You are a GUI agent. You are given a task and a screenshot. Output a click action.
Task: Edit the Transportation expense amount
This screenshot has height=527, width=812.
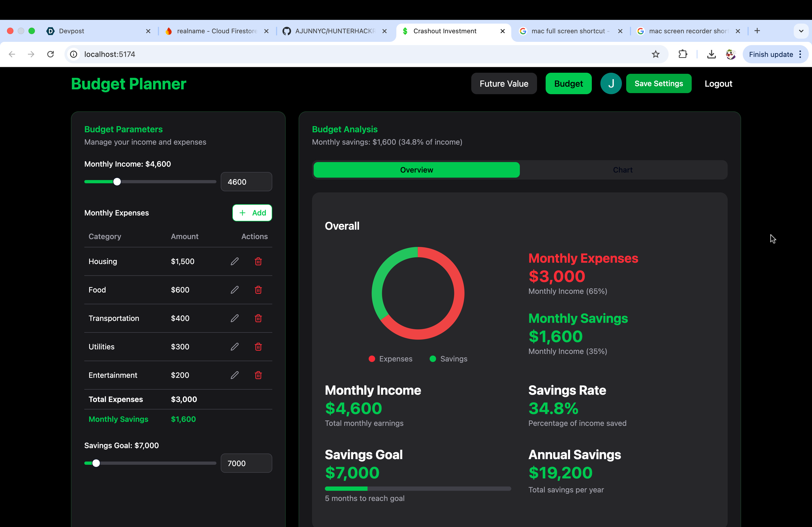tap(234, 318)
